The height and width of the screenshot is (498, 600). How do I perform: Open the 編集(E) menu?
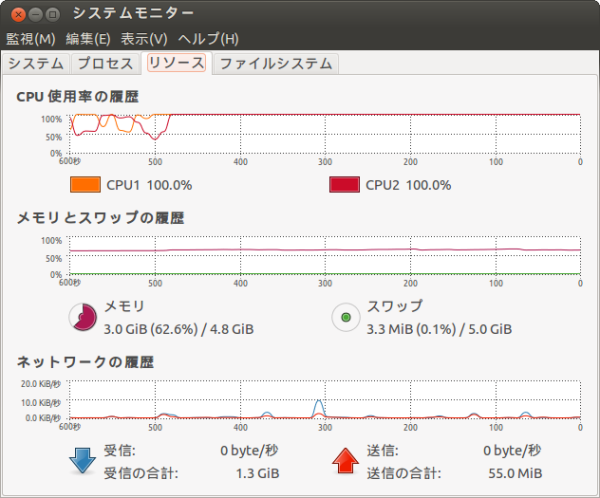(88, 39)
